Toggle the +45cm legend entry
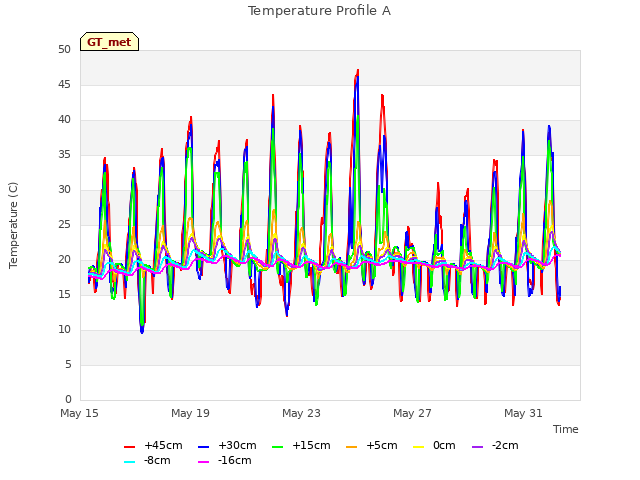This screenshot has height=480, width=640. pos(153,446)
